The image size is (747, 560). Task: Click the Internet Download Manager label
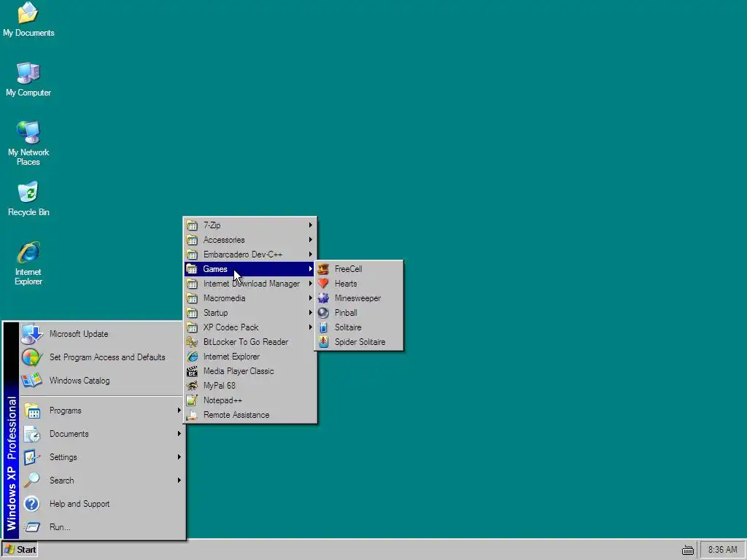tap(252, 284)
